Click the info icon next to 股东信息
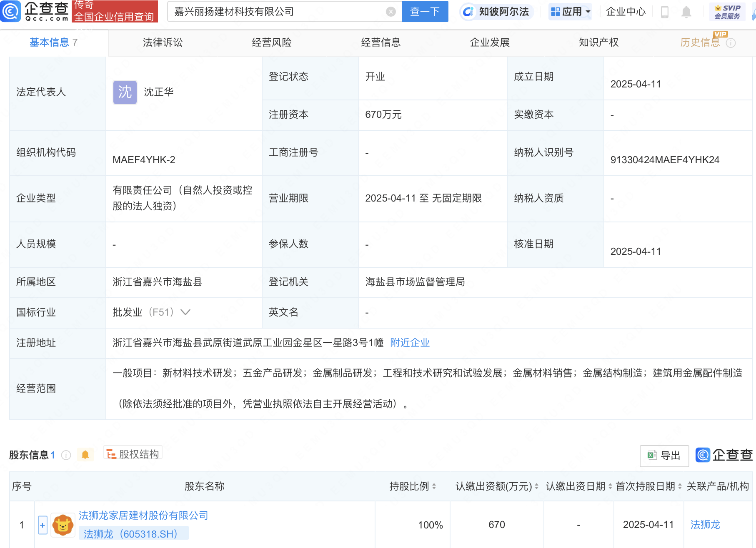The height and width of the screenshot is (548, 756). (66, 455)
